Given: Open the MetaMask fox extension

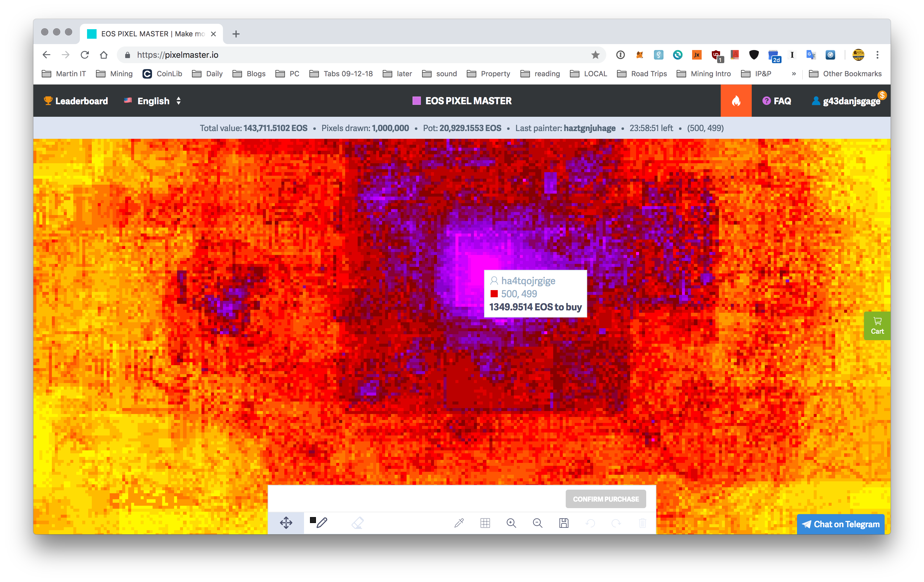Looking at the screenshot, I should pyautogui.click(x=639, y=55).
